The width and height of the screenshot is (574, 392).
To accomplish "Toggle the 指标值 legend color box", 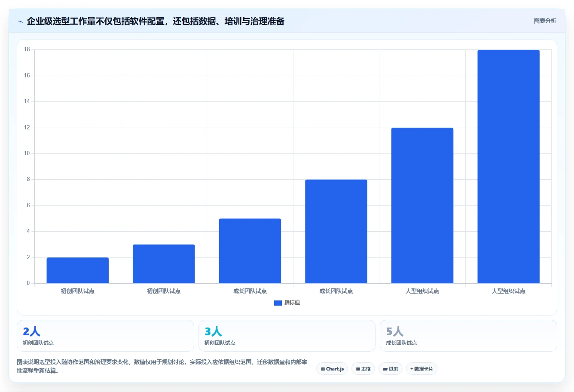I will (278, 303).
